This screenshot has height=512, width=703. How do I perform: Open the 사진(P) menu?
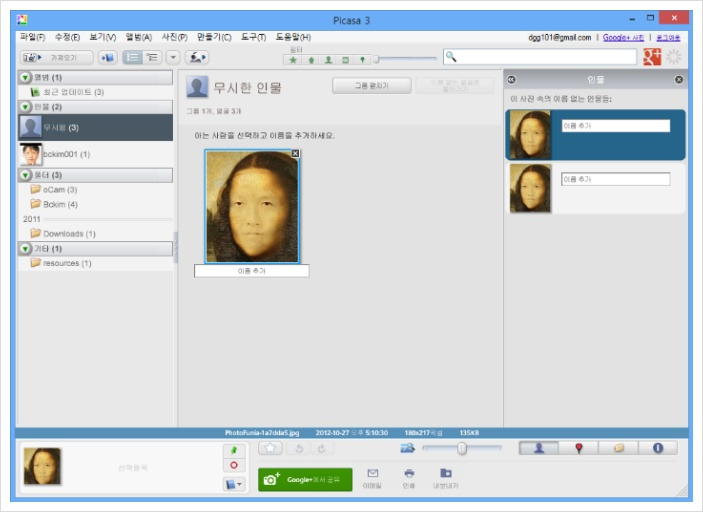[x=174, y=37]
